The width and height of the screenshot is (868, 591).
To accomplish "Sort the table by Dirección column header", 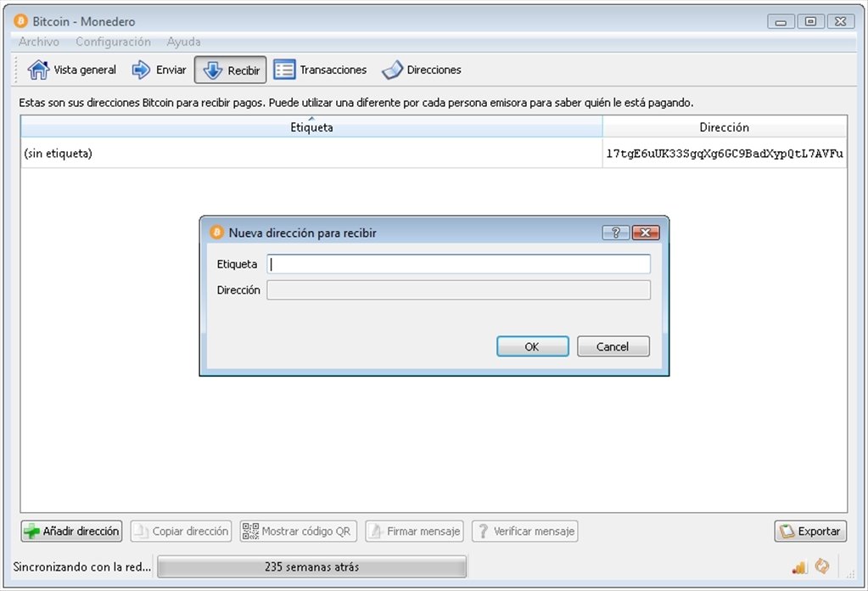I will [725, 127].
